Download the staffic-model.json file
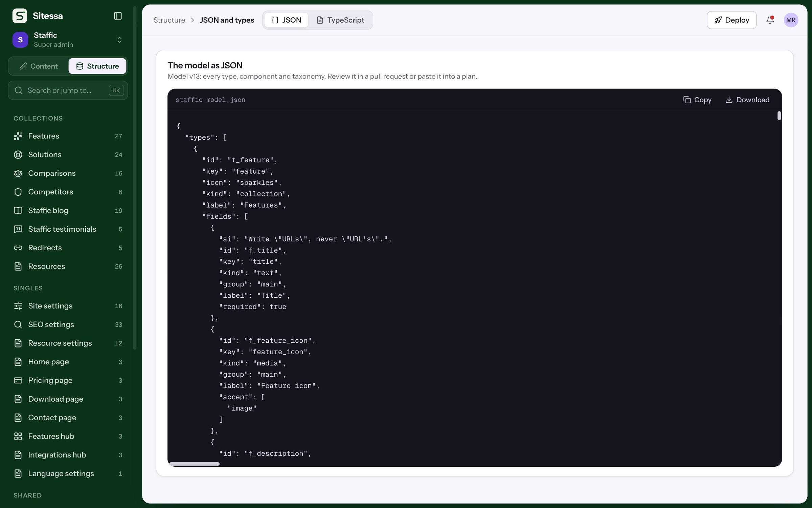 pos(747,100)
